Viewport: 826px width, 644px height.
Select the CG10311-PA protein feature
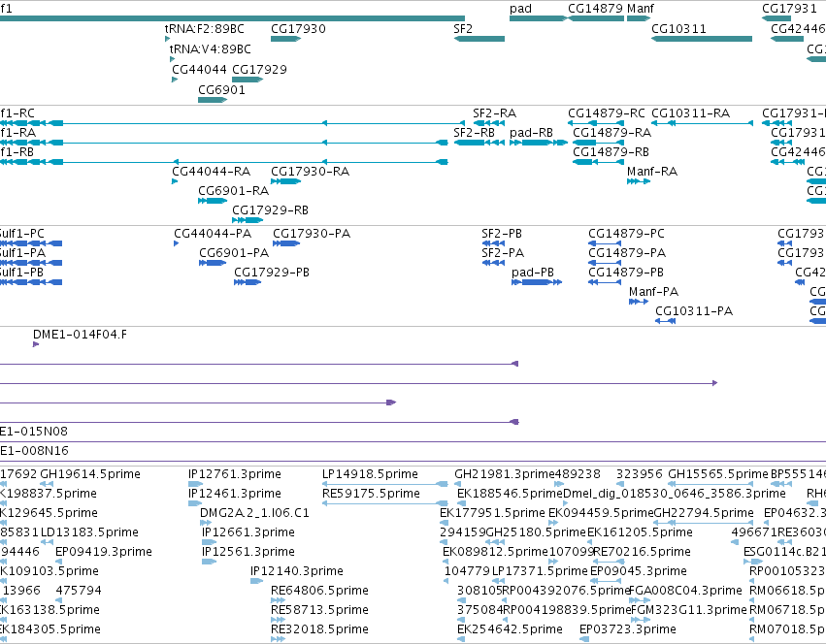coord(665,321)
